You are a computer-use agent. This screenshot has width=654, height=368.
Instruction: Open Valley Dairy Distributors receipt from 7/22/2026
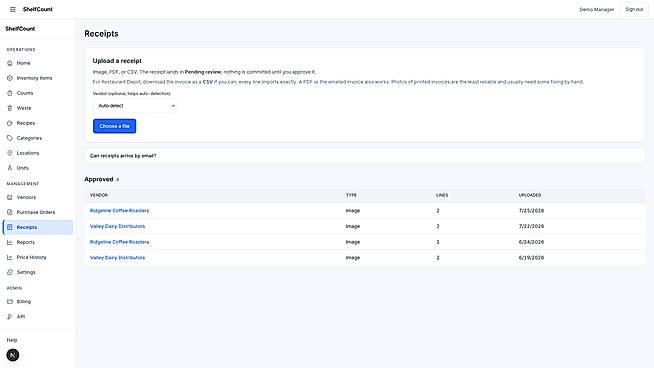pyautogui.click(x=118, y=226)
